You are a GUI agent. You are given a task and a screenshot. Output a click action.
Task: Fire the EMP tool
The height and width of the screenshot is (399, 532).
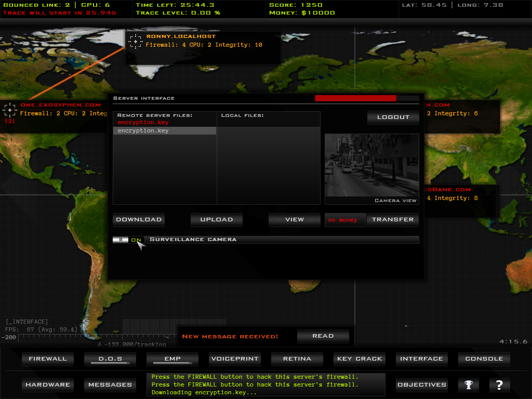point(172,359)
